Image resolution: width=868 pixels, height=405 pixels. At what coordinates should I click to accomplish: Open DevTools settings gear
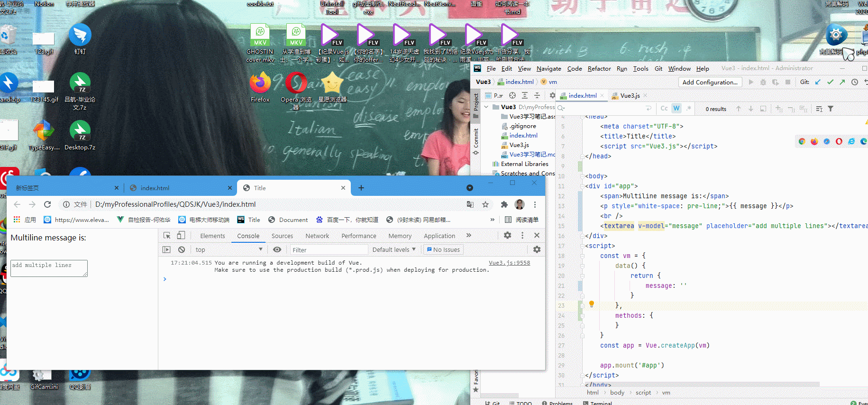508,235
